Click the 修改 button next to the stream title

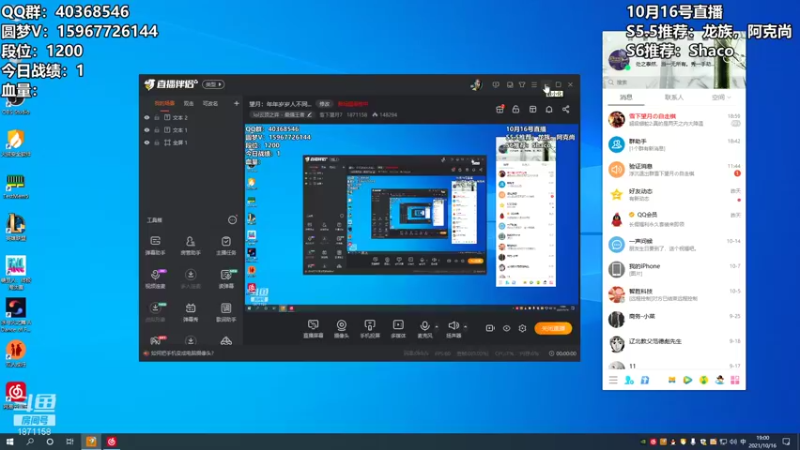tap(324, 104)
